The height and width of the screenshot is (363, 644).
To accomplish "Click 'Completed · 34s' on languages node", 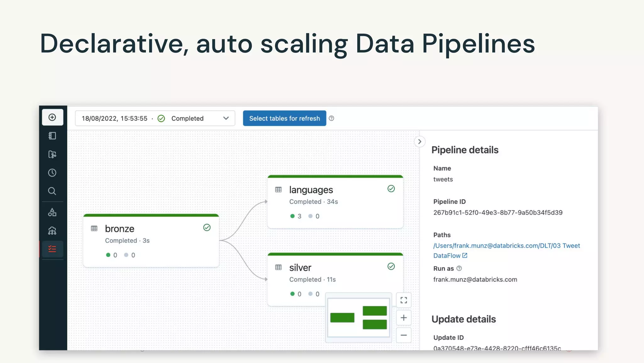I will pyautogui.click(x=314, y=202).
